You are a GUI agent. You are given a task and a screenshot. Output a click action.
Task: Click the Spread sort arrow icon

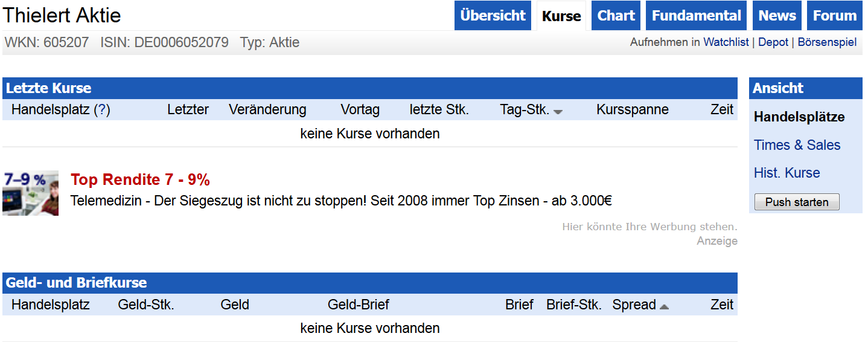click(x=664, y=307)
